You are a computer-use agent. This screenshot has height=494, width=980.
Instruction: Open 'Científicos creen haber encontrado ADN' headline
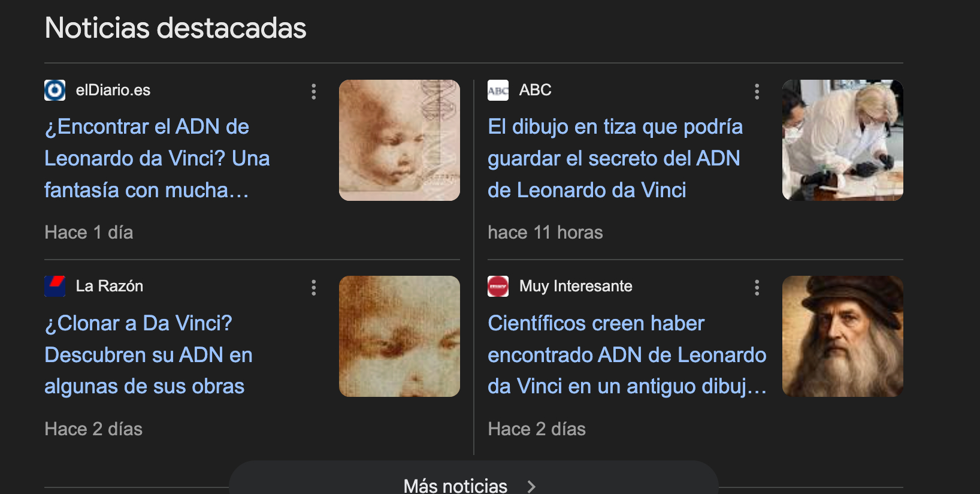[627, 355]
